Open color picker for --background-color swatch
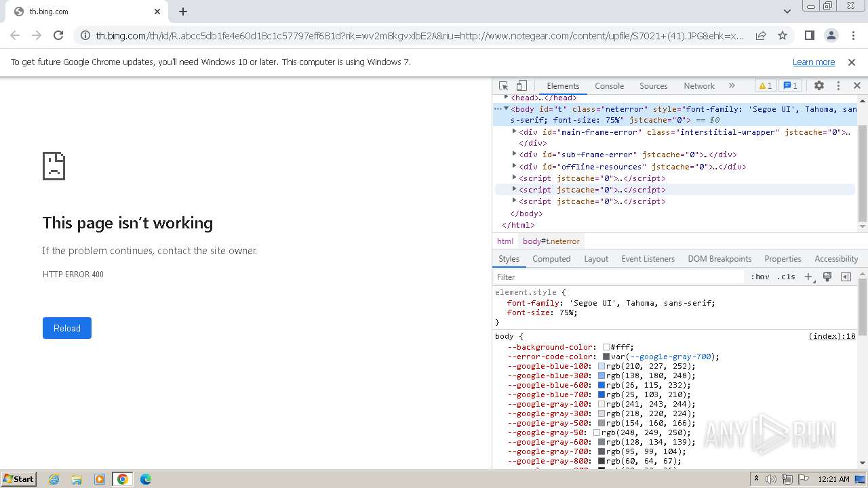This screenshot has width=868, height=488. (x=606, y=347)
